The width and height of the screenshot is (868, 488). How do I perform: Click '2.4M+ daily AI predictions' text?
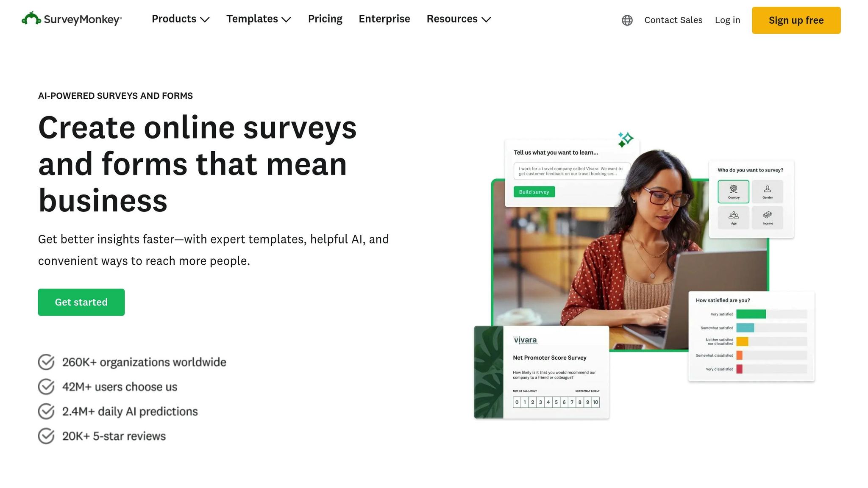click(x=130, y=411)
